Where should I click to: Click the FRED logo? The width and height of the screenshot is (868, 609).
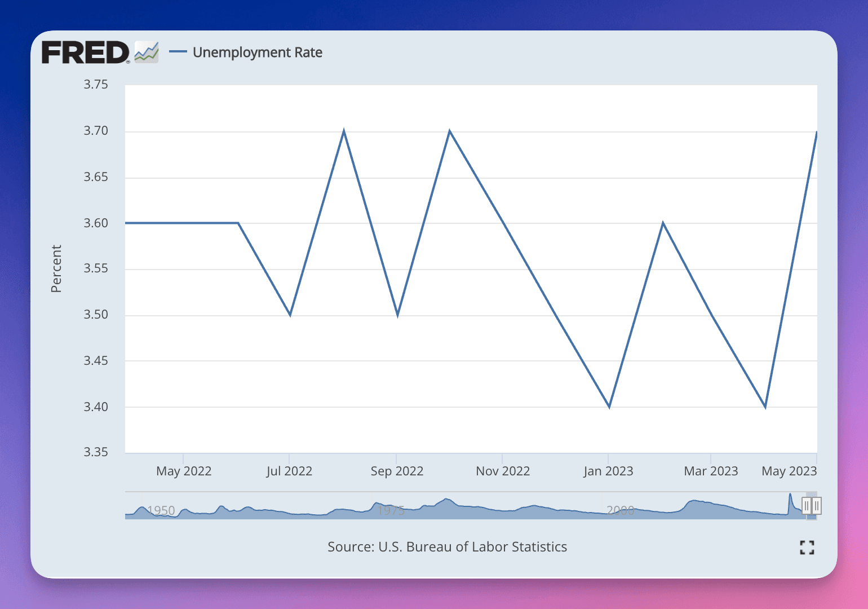coord(86,52)
